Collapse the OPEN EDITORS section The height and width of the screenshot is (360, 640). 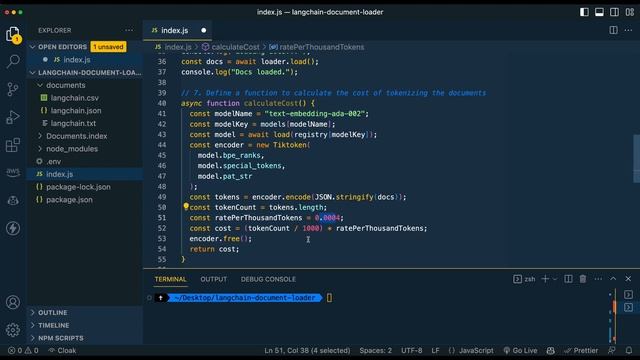tap(62, 47)
